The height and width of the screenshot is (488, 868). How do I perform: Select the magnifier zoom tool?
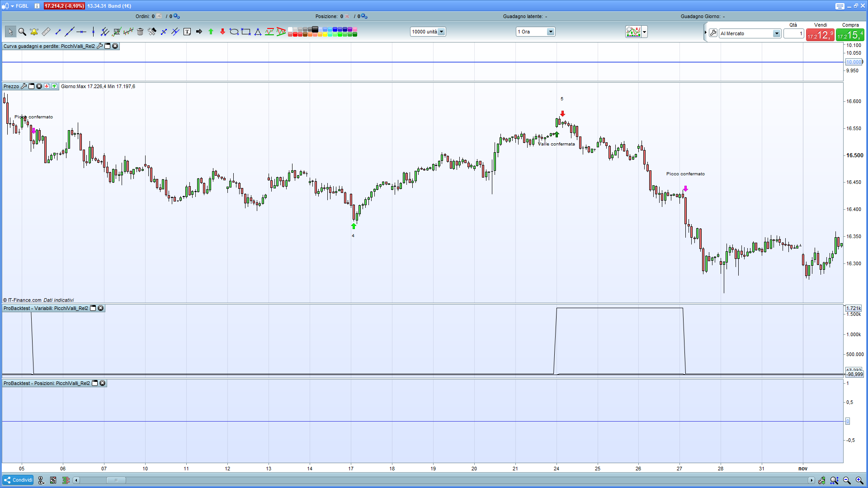tap(22, 32)
